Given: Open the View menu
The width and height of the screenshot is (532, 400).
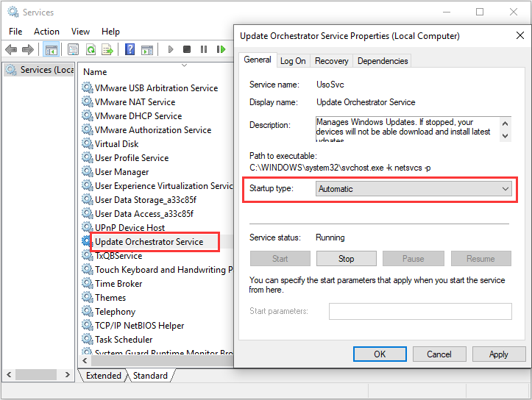Looking at the screenshot, I should [80, 32].
